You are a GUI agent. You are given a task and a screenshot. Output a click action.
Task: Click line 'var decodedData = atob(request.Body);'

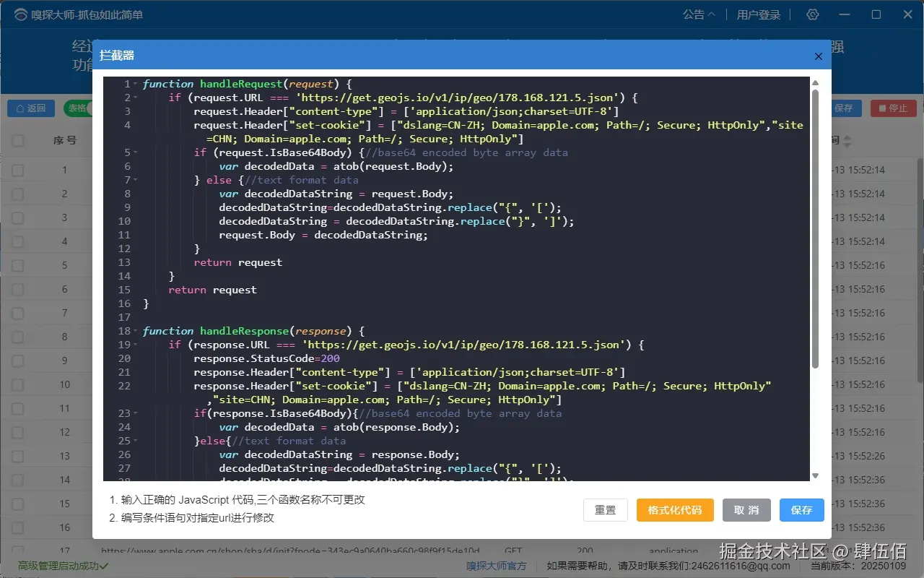(x=336, y=166)
